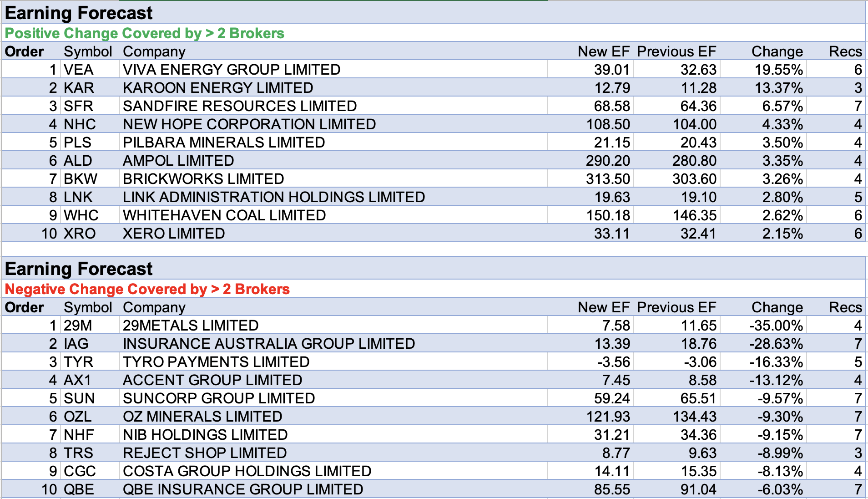The height and width of the screenshot is (499, 868).
Task: Select the REJECT SHOP LIMITED cell
Action: [x=205, y=453]
